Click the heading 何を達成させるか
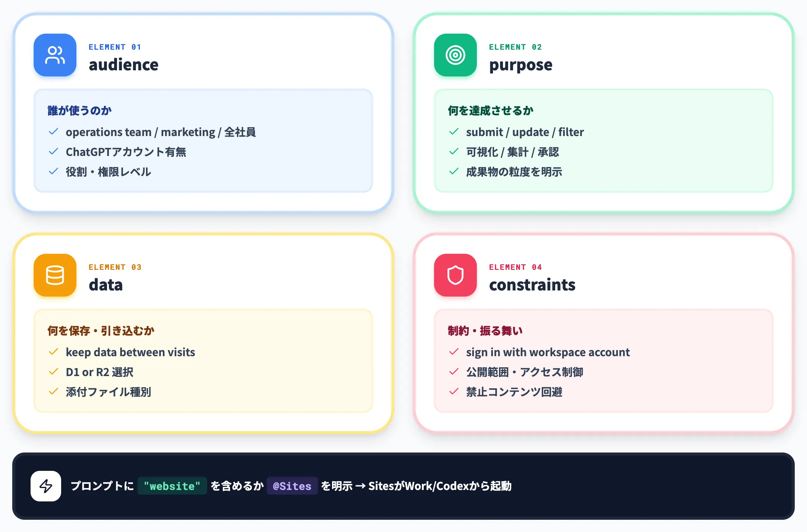Screen dimensions: 807x532 pos(491,111)
